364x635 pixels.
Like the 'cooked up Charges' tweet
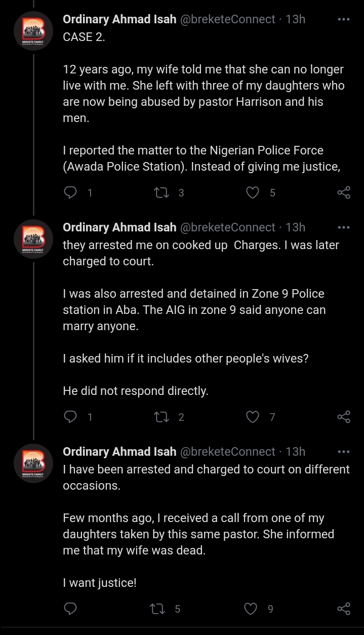point(252,417)
